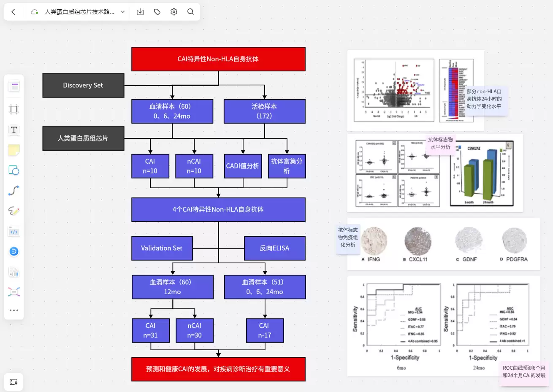Select the pen drawing tool
The image size is (553, 392).
14,211
